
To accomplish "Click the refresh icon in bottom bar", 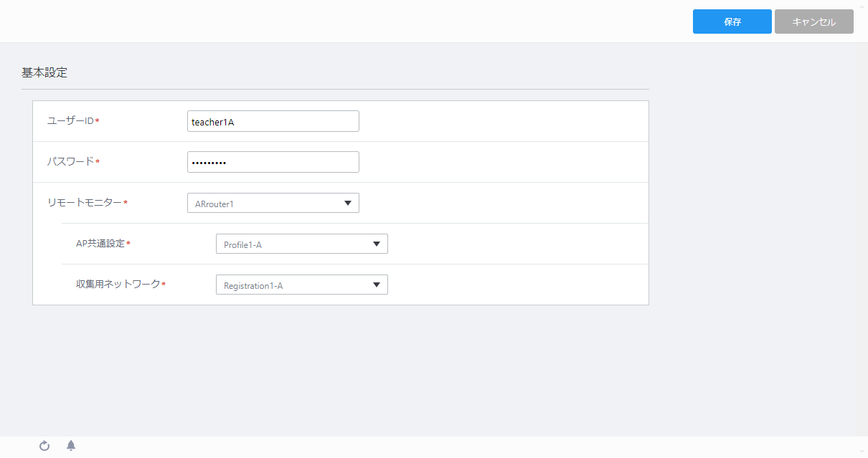I will (44, 446).
